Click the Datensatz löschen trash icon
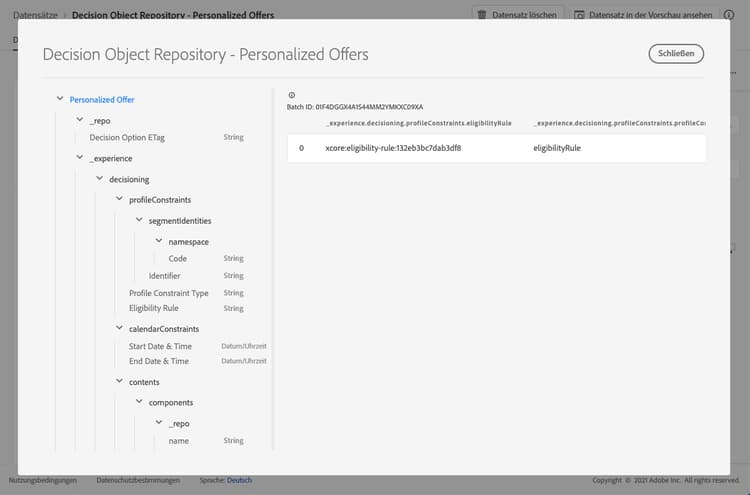The image size is (750, 495). (482, 15)
